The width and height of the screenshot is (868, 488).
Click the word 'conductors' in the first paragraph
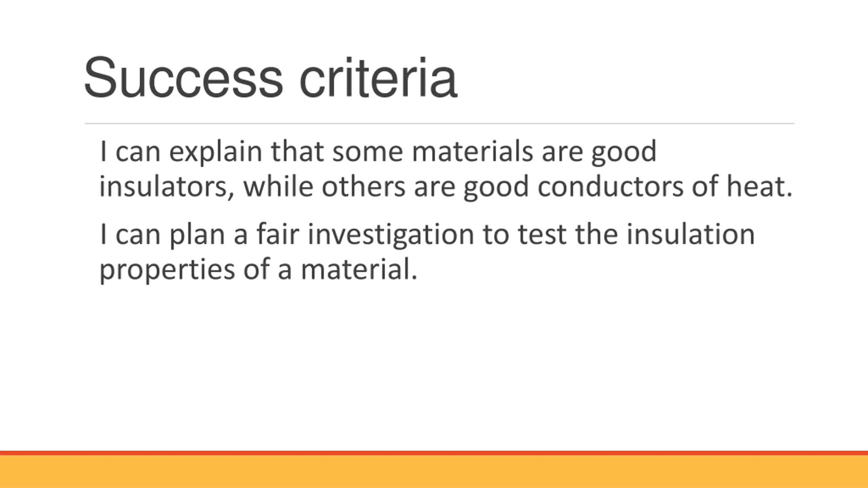pos(610,186)
